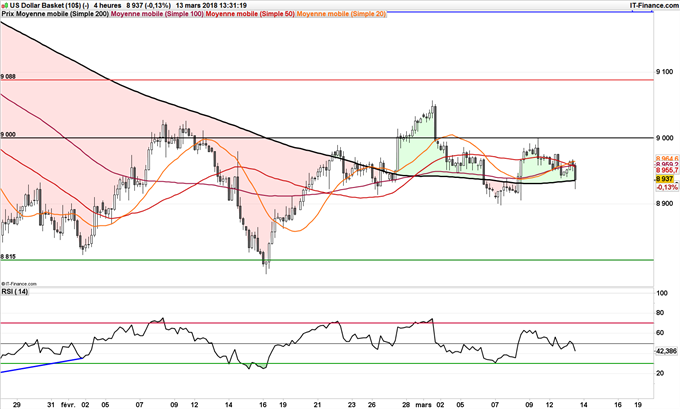Click the '23' date label on time axis
Image resolution: width=680 pixels, height=409 pixels.
[352, 405]
